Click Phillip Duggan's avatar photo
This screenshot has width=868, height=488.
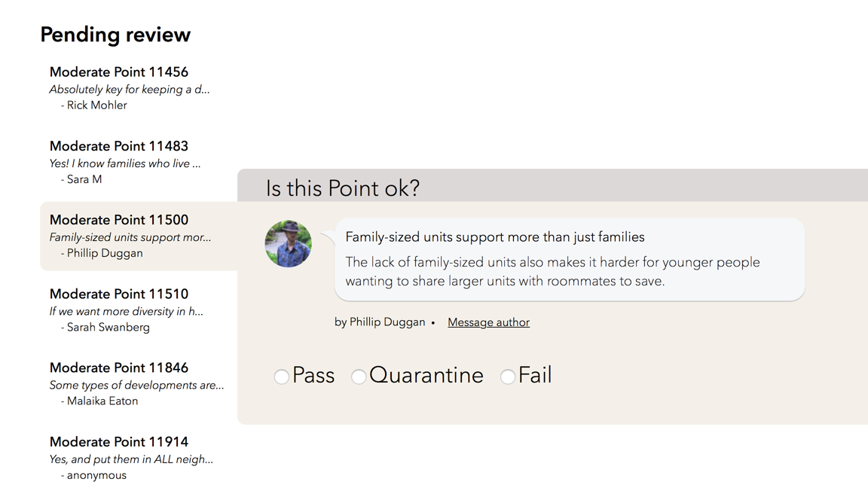[289, 244]
